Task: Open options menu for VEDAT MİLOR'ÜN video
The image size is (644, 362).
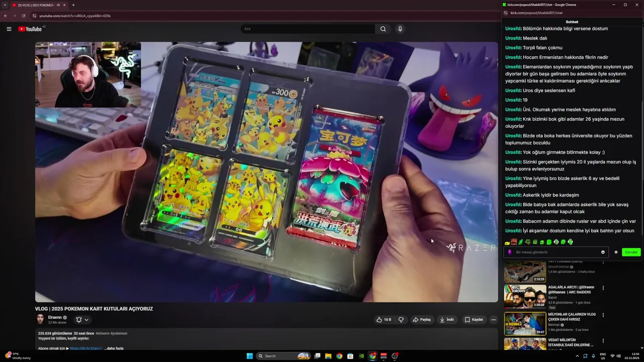Action: click(603, 342)
